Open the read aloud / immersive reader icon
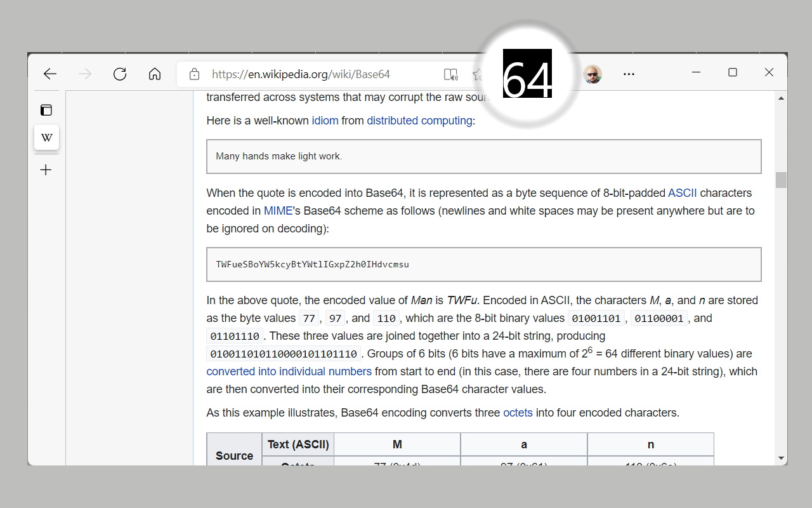 point(450,74)
